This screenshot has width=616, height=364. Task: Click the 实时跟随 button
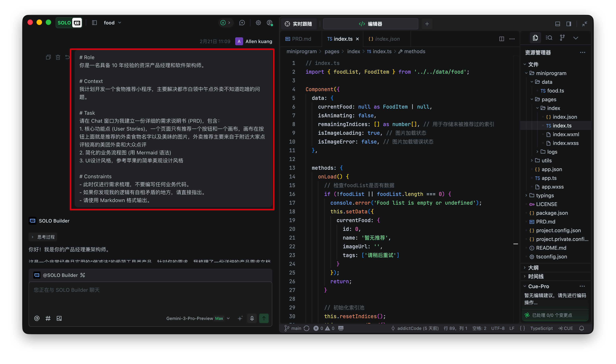point(298,24)
